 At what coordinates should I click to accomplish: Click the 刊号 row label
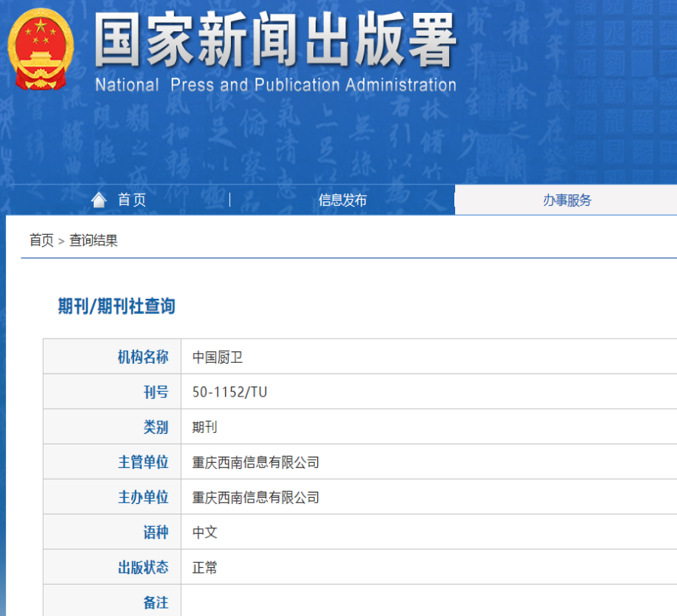(156, 392)
